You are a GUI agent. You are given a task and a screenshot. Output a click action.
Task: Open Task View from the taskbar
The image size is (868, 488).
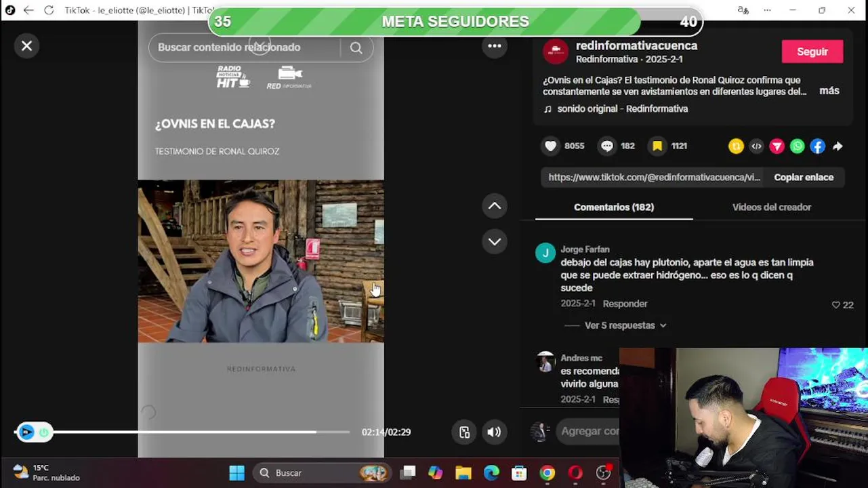coord(407,473)
